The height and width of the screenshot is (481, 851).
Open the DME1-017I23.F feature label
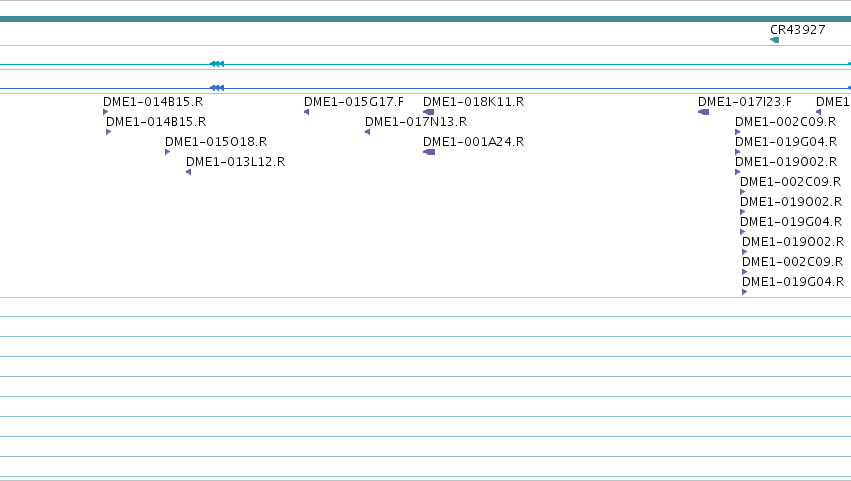point(745,102)
